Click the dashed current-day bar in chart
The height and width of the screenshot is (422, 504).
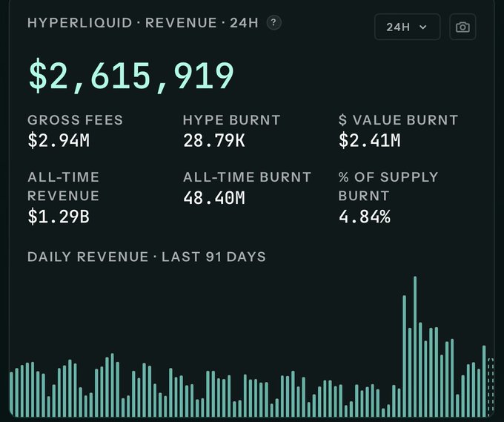(491, 387)
